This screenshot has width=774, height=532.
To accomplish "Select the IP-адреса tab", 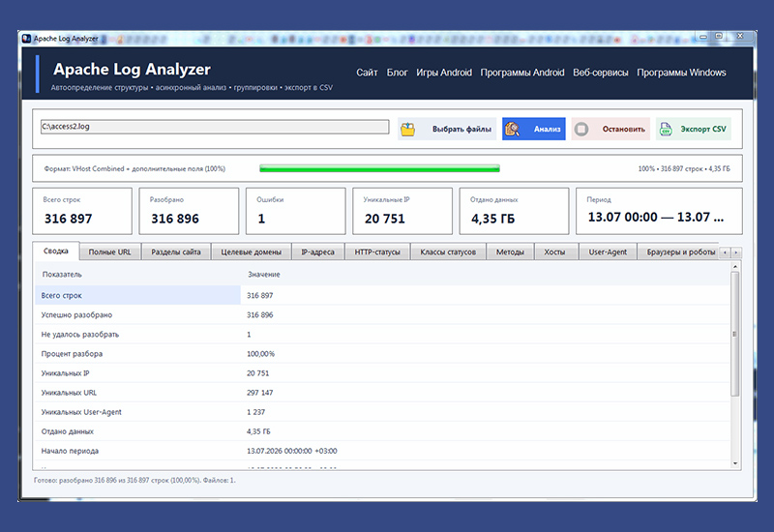I will [x=317, y=251].
